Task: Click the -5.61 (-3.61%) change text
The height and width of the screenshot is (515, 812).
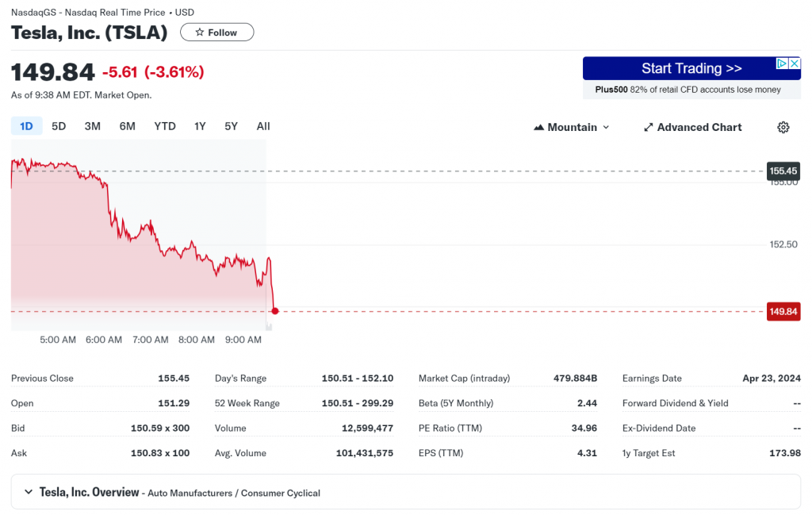Action: click(153, 72)
